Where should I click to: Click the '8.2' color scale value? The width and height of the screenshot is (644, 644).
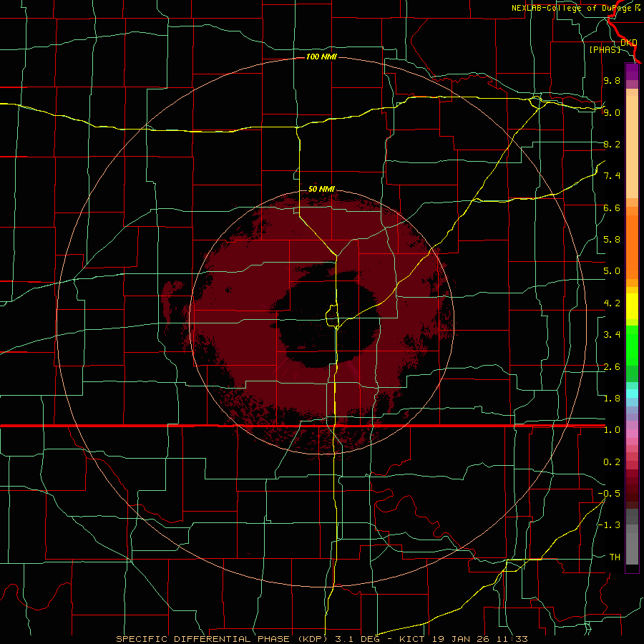[x=612, y=144]
